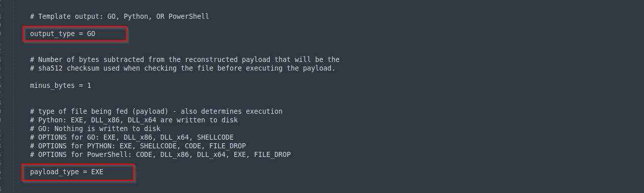
Task: Click the value GO after output_type
Action: point(91,34)
